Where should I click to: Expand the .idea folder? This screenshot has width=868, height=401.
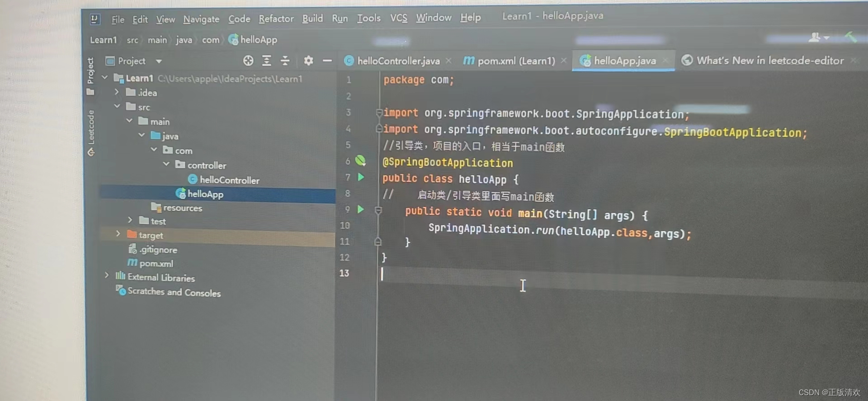point(117,92)
